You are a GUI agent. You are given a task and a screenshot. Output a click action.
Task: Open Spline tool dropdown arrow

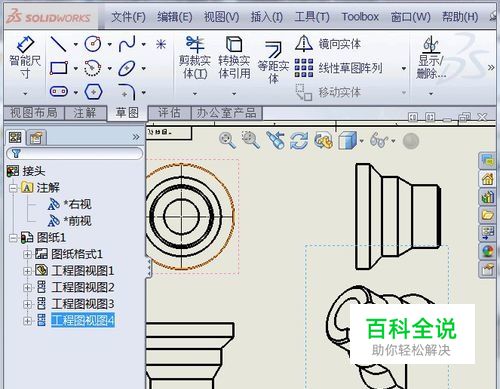coord(144,44)
